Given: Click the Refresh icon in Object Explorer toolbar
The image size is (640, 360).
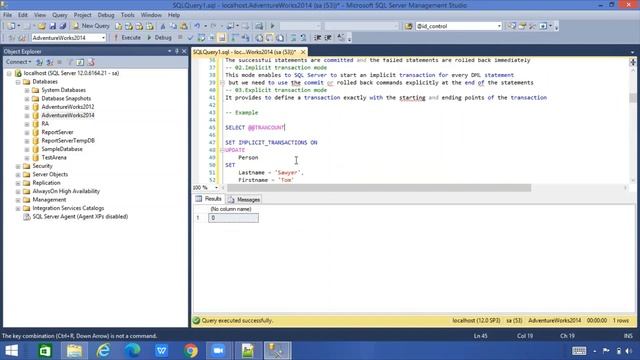Looking at the screenshot, I should click(80, 62).
